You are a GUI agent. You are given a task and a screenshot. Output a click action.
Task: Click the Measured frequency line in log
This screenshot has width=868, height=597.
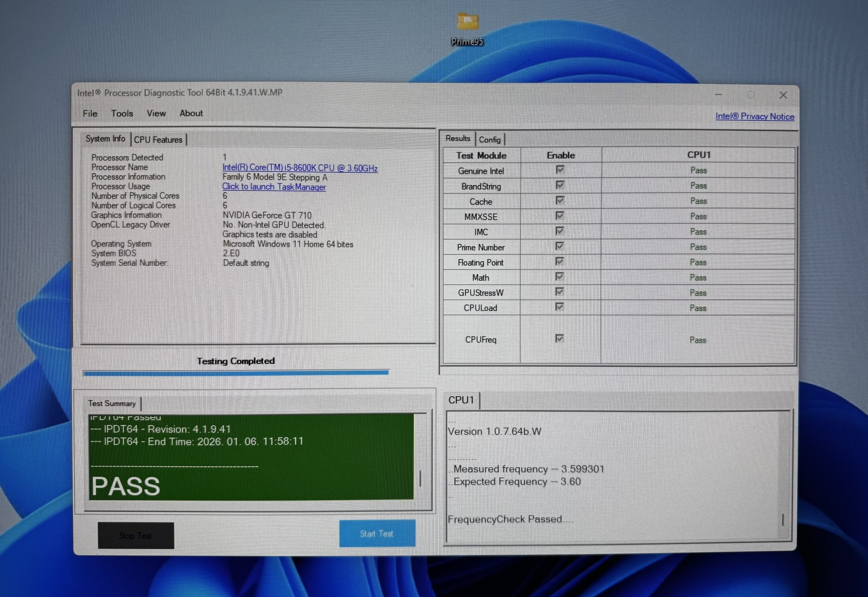pos(526,469)
